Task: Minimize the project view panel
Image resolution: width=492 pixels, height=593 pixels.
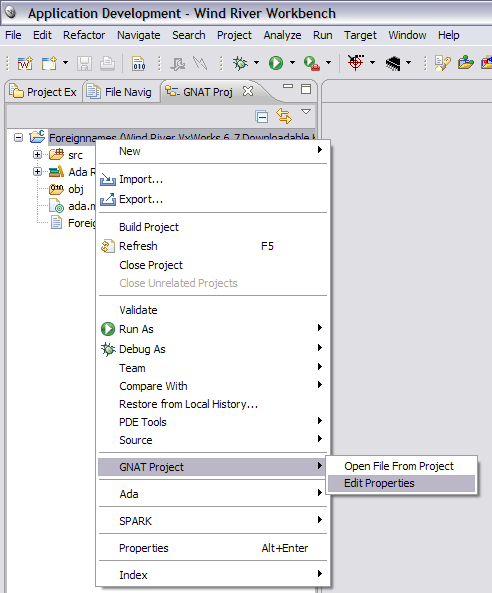Action: [x=288, y=87]
